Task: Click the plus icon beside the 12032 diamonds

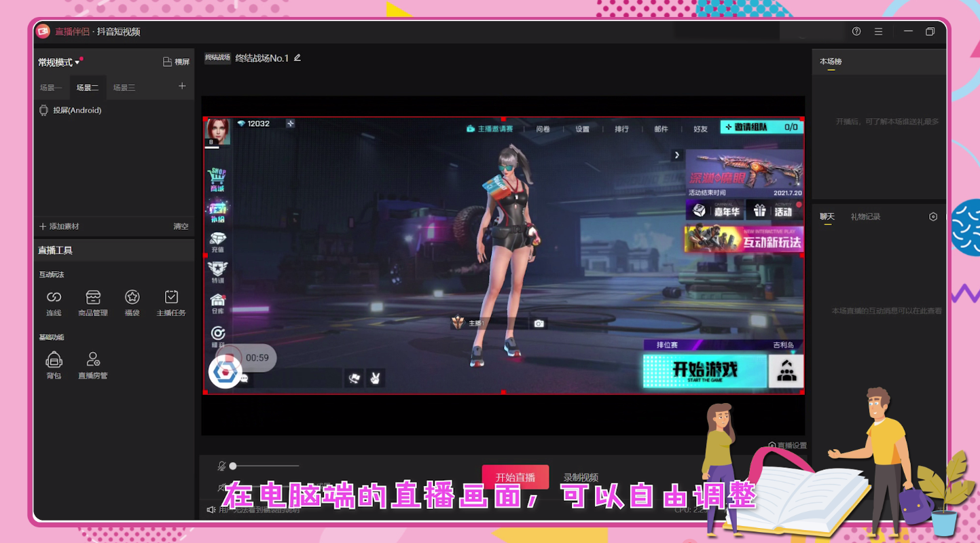Action: (290, 124)
